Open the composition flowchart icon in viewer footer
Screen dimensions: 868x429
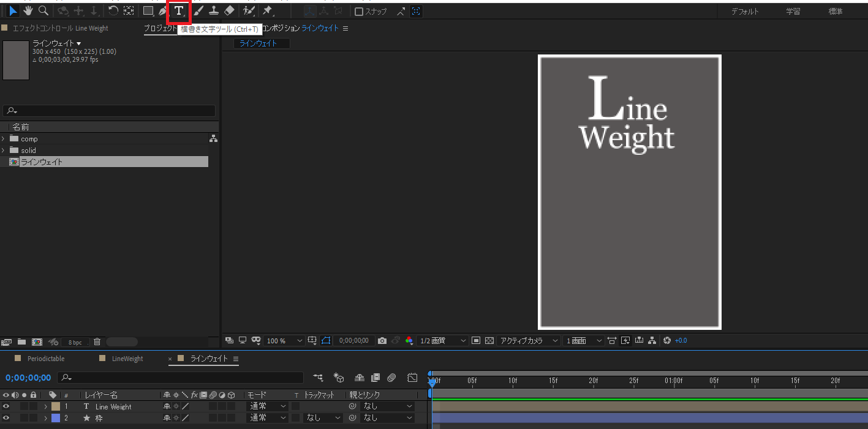tap(652, 340)
